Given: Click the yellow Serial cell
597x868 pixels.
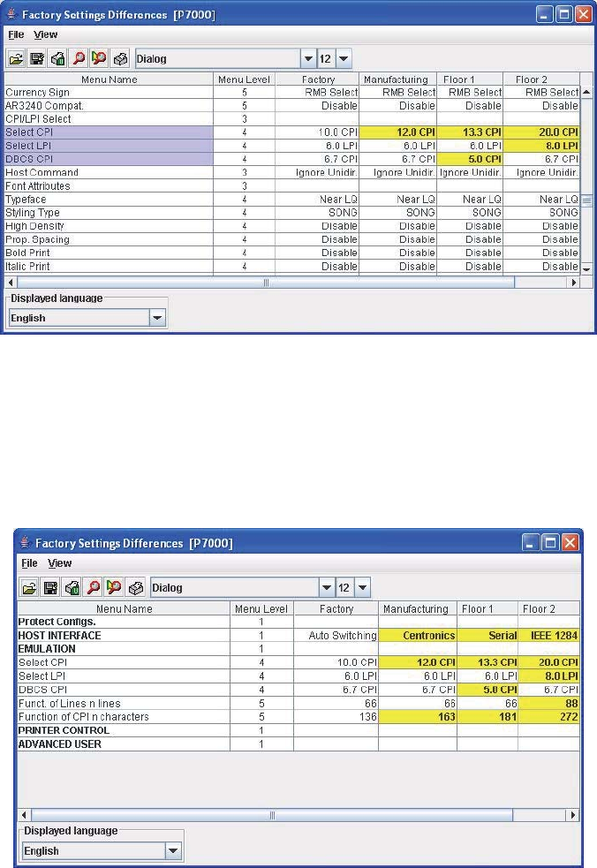Looking at the screenshot, I should 487,636.
